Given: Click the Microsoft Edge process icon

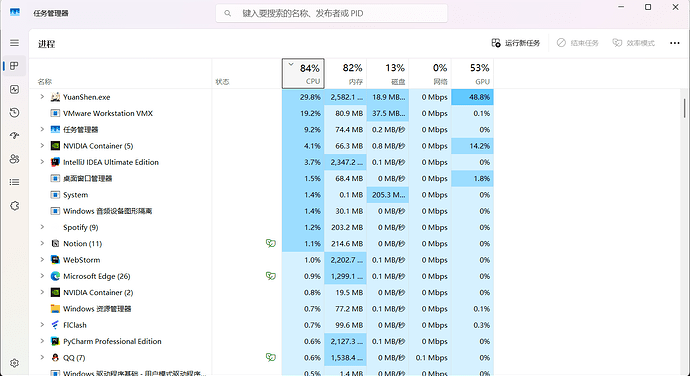Looking at the screenshot, I should click(x=55, y=276).
